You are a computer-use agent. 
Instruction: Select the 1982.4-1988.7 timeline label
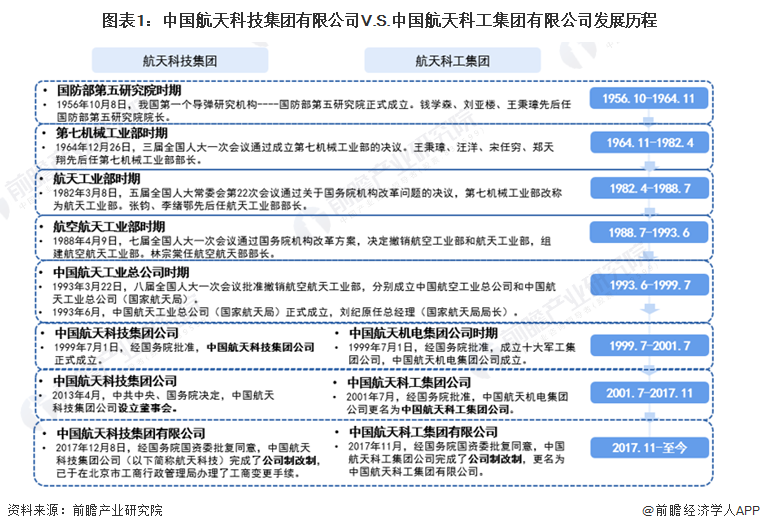tap(649, 188)
